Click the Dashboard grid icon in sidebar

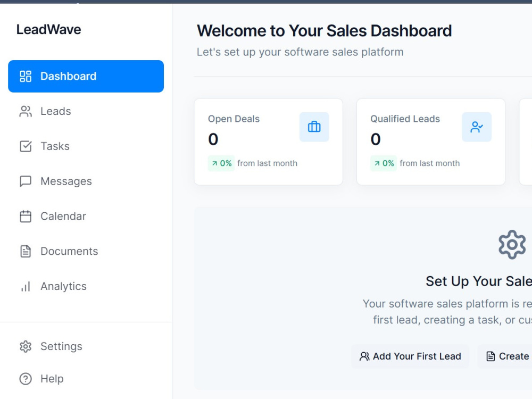[x=26, y=76]
